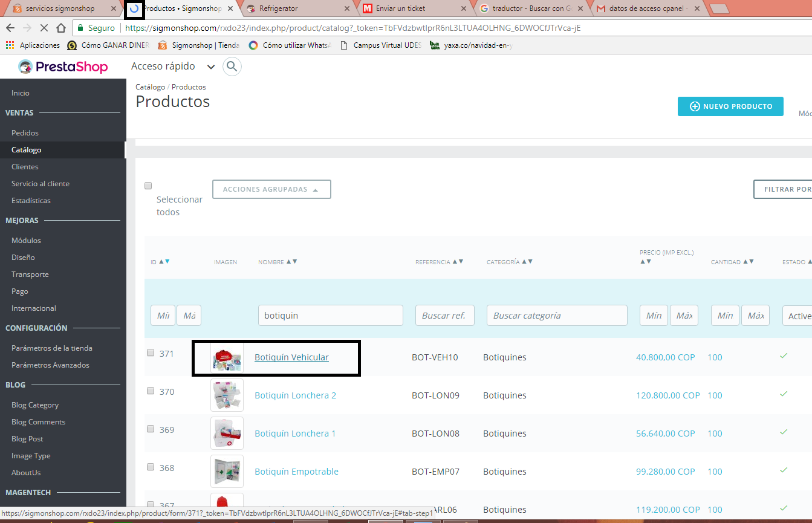Go back using the browser back arrow
812x523 pixels.
pyautogui.click(x=10, y=28)
